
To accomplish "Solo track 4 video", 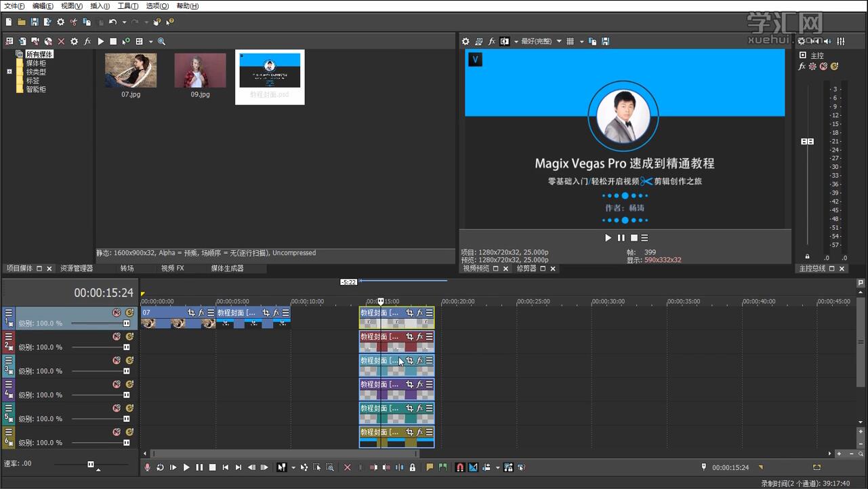I will (x=129, y=385).
